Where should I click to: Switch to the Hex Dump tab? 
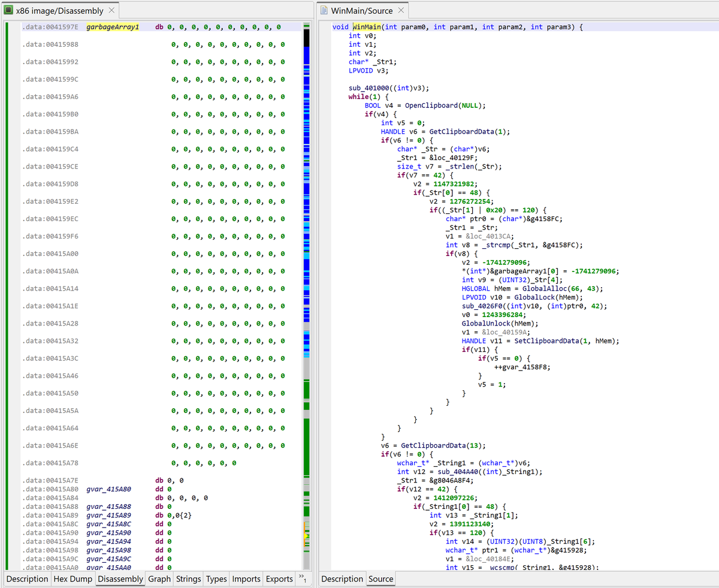pyautogui.click(x=74, y=579)
